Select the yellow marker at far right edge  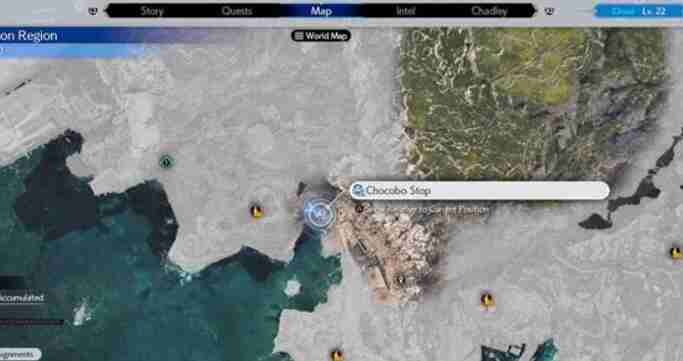click(x=676, y=252)
